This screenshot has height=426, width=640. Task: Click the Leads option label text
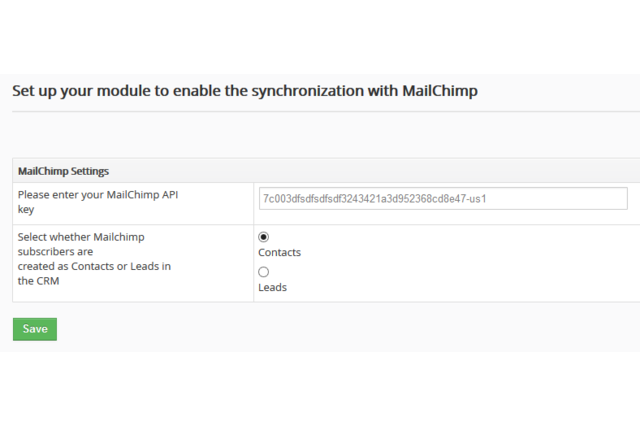coord(272,287)
